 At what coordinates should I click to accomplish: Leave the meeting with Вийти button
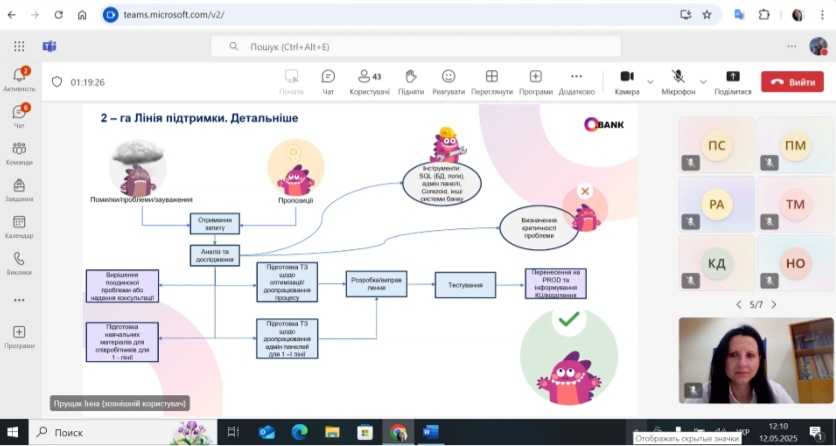coord(792,82)
